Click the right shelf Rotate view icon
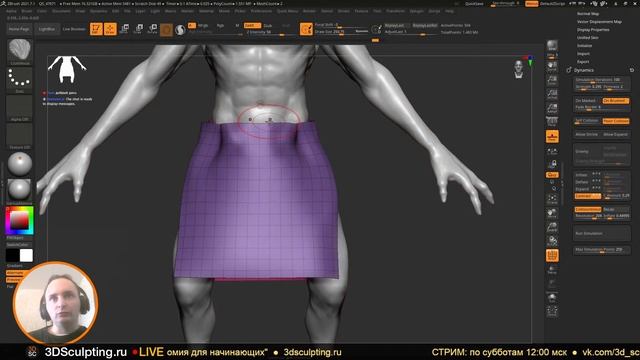 coord(552,241)
